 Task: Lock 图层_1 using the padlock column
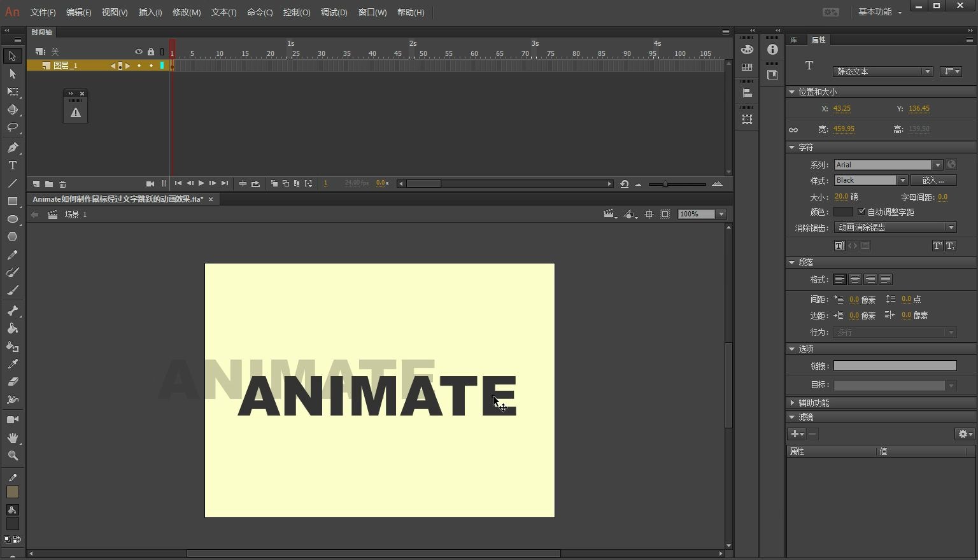coord(151,65)
